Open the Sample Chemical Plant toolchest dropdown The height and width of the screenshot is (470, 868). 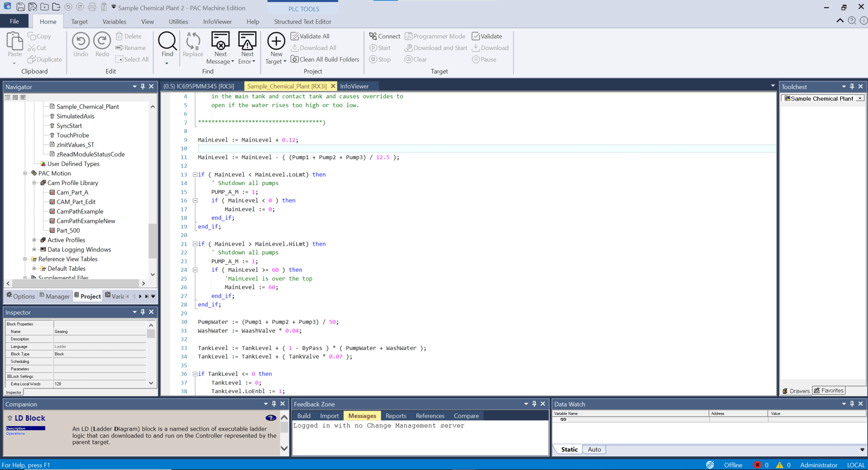point(860,99)
